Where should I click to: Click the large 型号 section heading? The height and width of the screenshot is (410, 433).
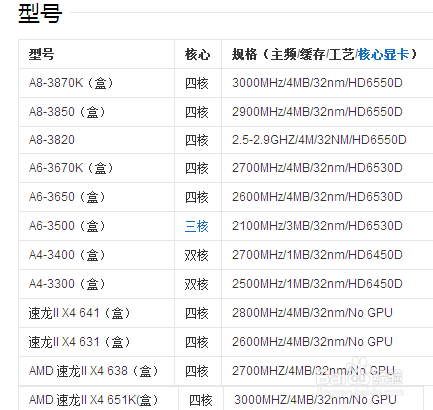click(40, 14)
